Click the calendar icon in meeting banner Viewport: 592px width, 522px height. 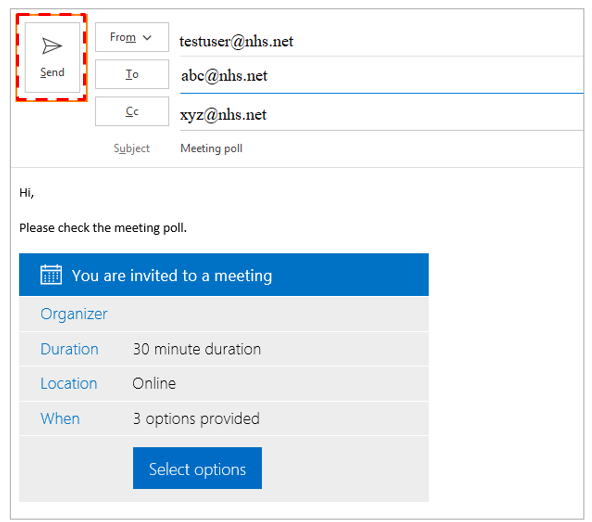51,274
